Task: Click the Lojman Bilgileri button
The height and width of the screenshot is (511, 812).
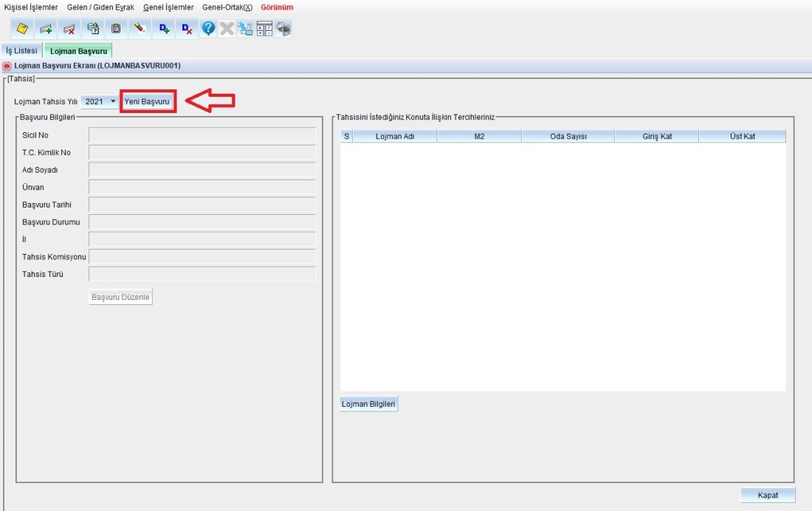Action: [368, 404]
